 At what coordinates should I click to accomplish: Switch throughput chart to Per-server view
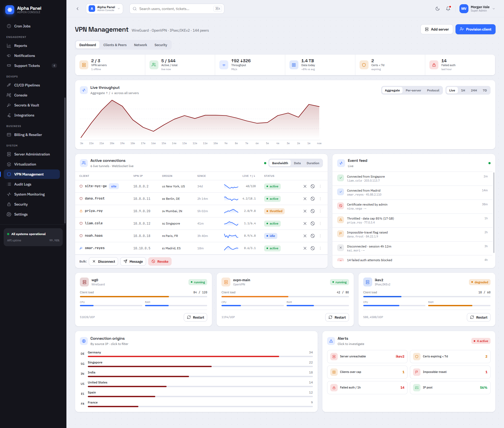click(413, 90)
